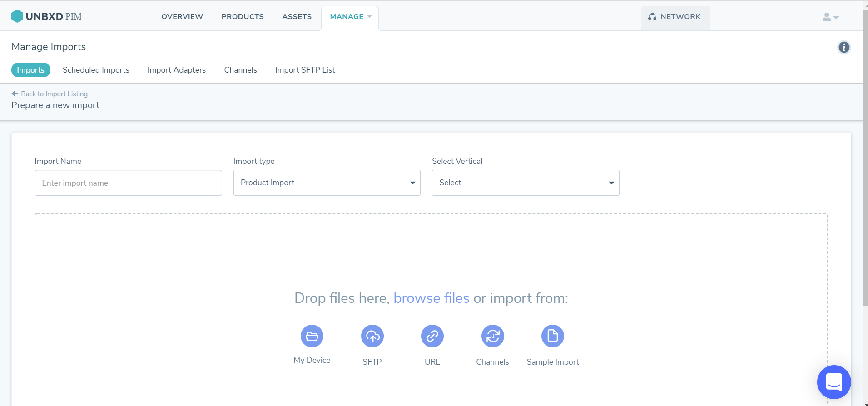Image resolution: width=868 pixels, height=406 pixels.
Task: Select the Imports tab
Action: pyautogui.click(x=31, y=70)
